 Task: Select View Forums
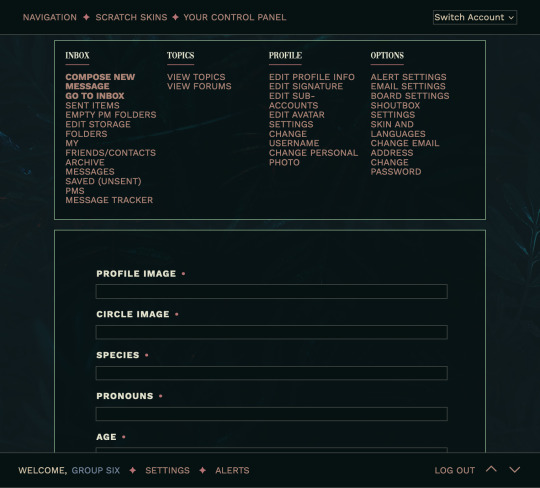(199, 86)
